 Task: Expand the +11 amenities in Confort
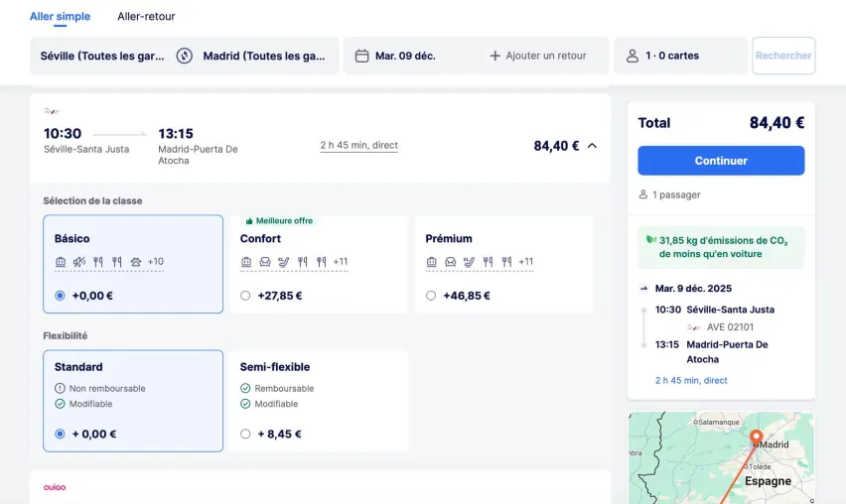pyautogui.click(x=341, y=262)
